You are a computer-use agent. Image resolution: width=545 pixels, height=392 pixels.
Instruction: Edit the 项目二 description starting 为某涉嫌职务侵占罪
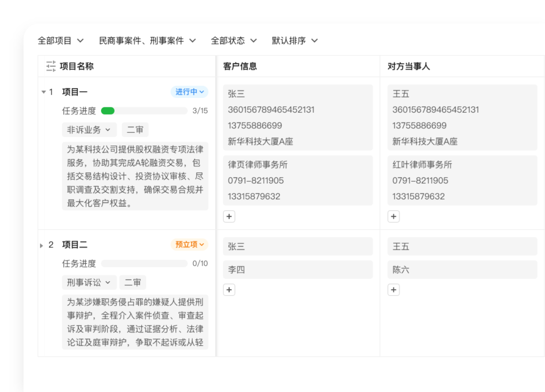pyautogui.click(x=135, y=322)
